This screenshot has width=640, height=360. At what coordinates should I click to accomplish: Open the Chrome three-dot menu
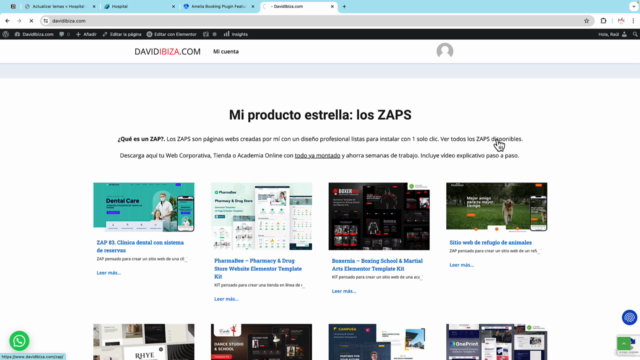[x=633, y=21]
